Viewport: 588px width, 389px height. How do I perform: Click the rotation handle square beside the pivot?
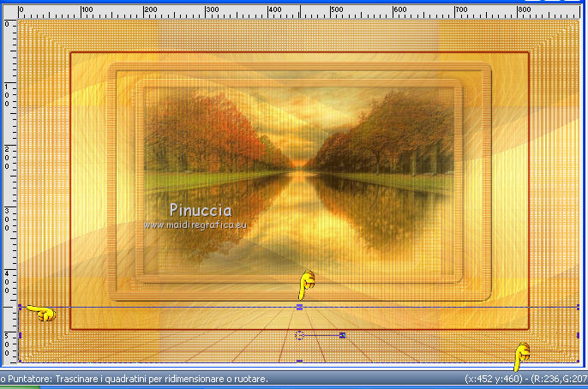pyautogui.click(x=342, y=335)
